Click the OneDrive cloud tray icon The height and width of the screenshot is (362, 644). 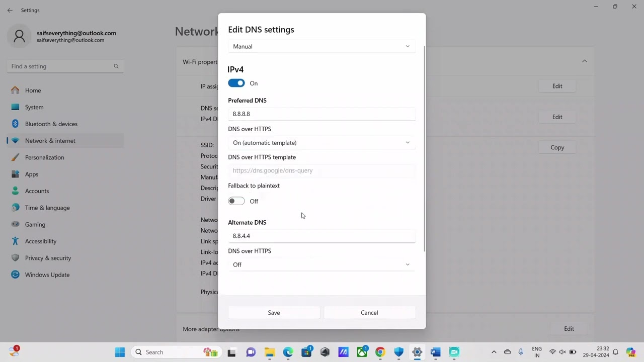pos(507,352)
